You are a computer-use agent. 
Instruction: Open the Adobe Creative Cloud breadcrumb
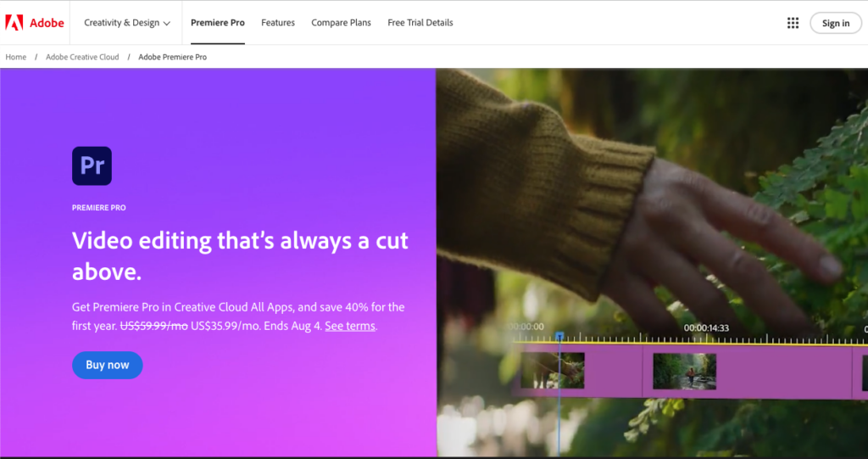click(82, 57)
